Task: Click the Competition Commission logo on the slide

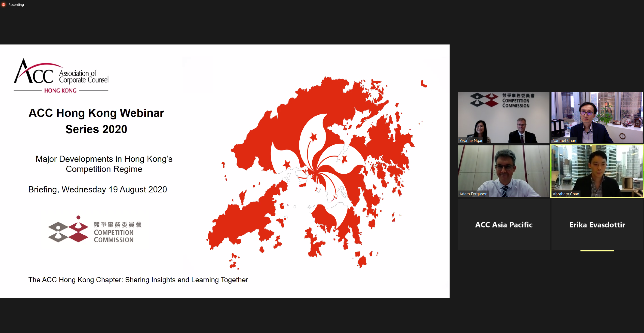Action: click(x=95, y=229)
